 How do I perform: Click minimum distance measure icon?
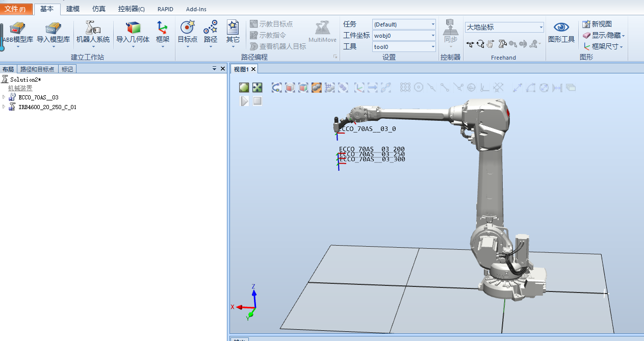[x=557, y=88]
